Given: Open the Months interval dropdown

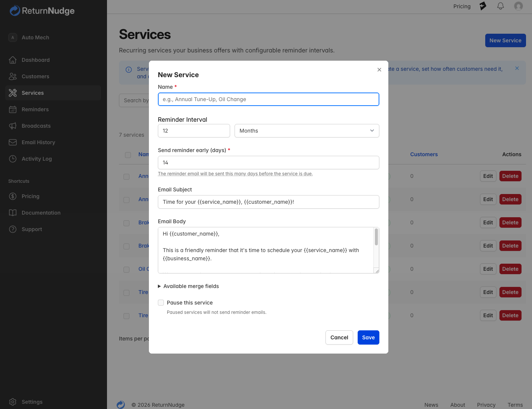Looking at the screenshot, I should [306, 131].
